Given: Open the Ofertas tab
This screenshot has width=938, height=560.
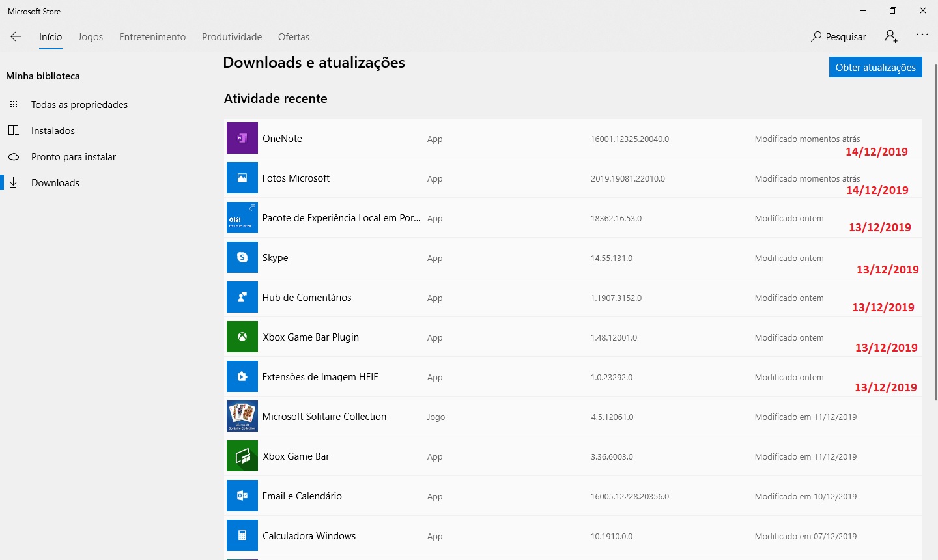Looking at the screenshot, I should tap(294, 37).
